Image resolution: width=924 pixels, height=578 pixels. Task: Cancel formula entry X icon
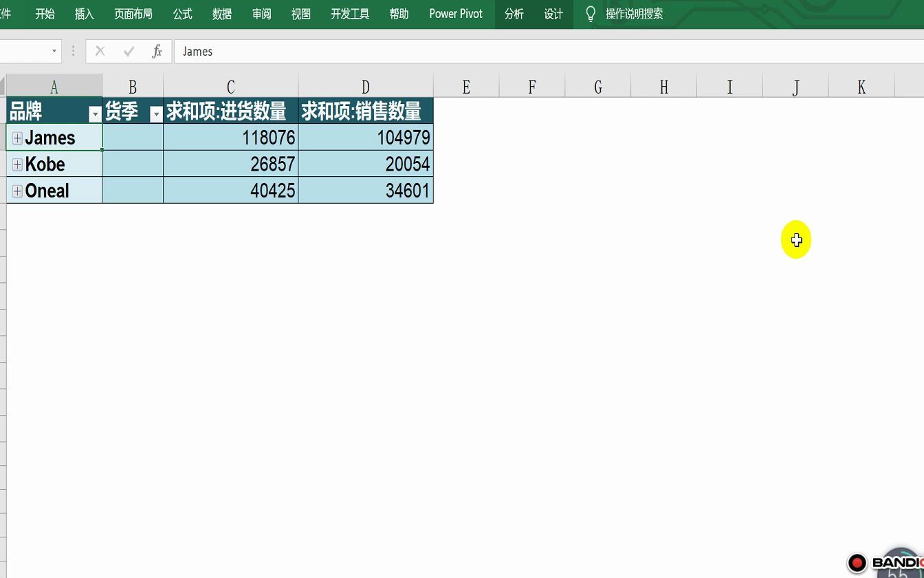[x=100, y=52]
